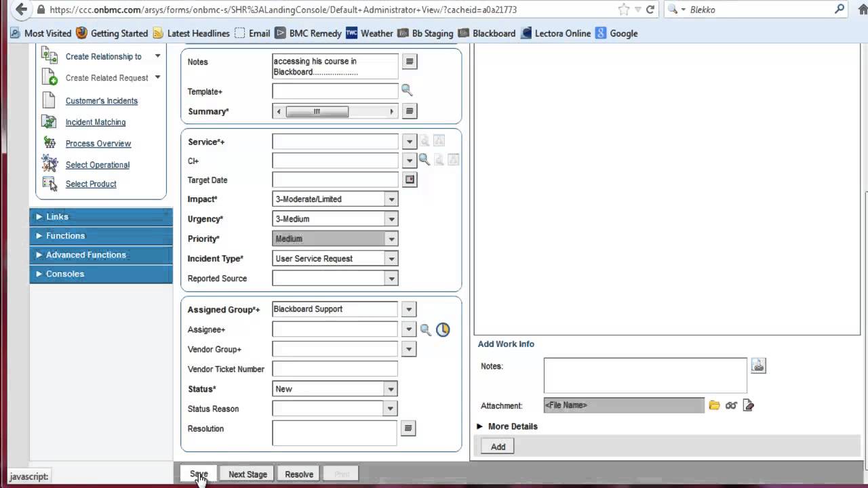Click the Create Relationship to icon
868x488 pixels.
coord(49,56)
